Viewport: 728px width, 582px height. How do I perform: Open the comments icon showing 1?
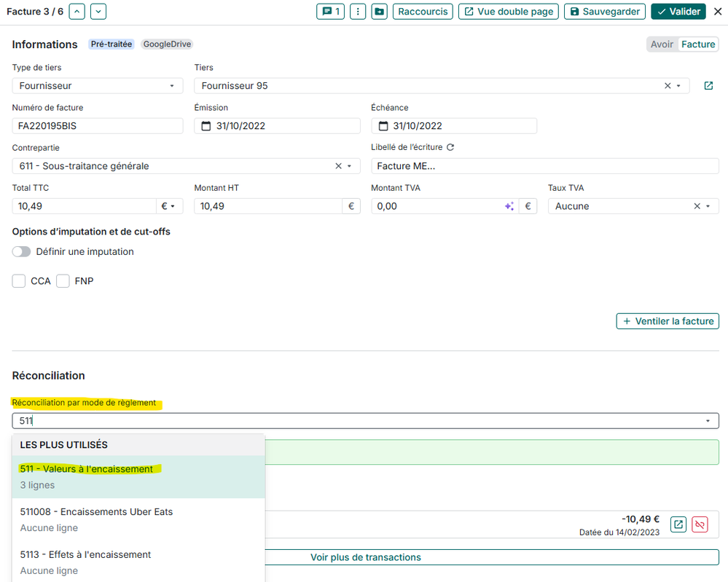click(330, 12)
